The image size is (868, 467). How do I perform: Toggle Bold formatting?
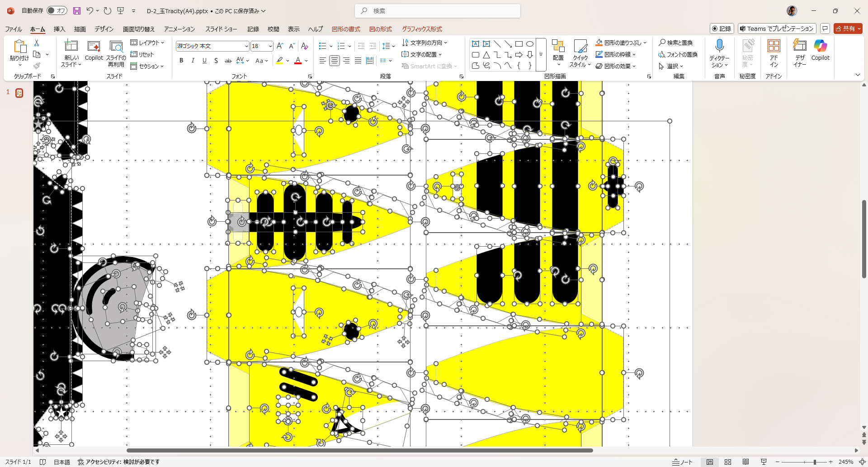(x=181, y=61)
